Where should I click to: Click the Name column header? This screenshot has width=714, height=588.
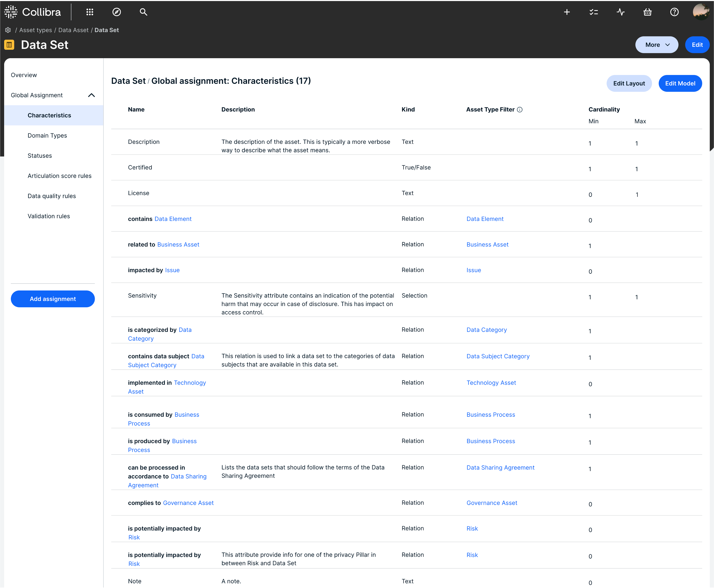tap(136, 109)
